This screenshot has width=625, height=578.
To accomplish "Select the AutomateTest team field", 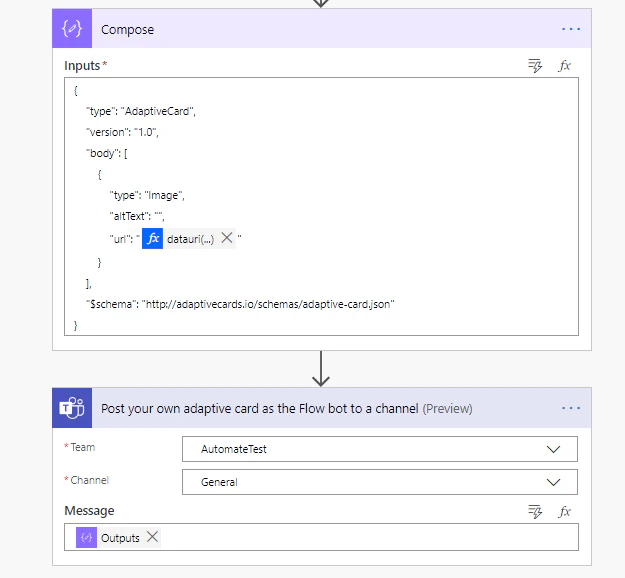I will pyautogui.click(x=379, y=449).
